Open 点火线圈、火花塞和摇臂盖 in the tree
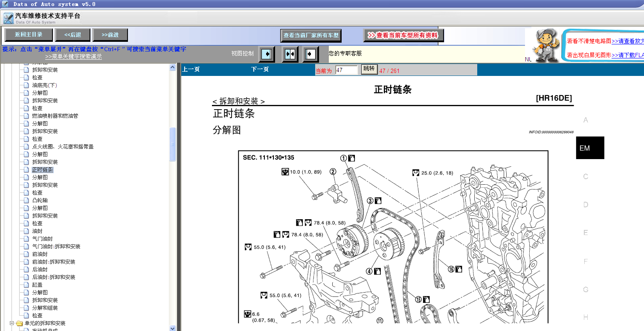The width and height of the screenshot is (644, 331). coord(63,147)
